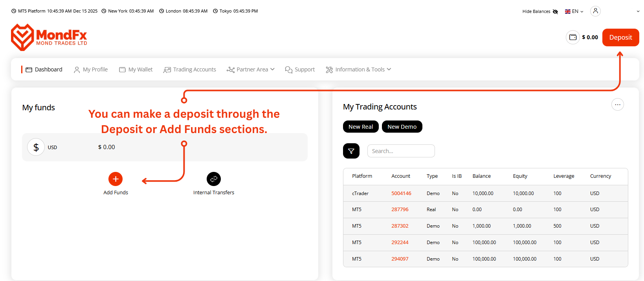Click the wallet balance icon
Viewport: 644px width, 281px height.
coord(573,37)
